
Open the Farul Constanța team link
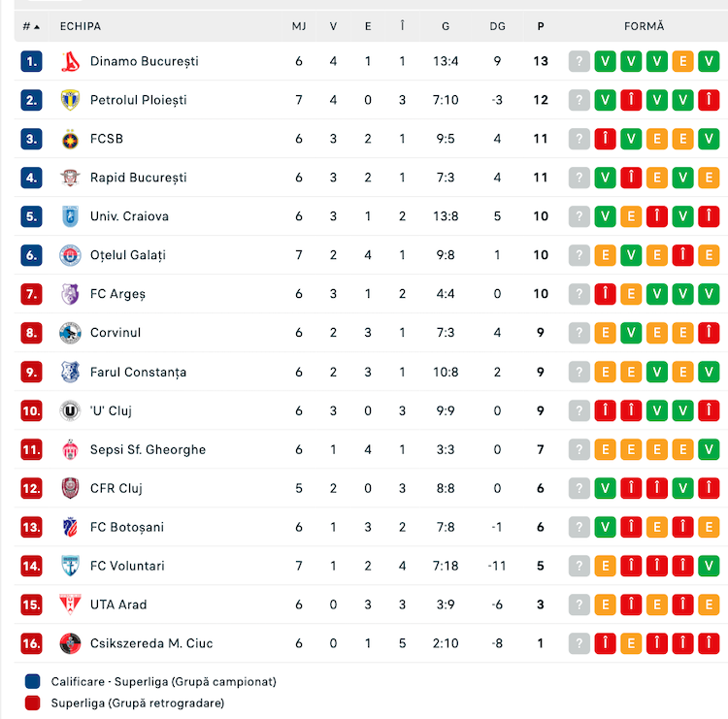tap(139, 373)
